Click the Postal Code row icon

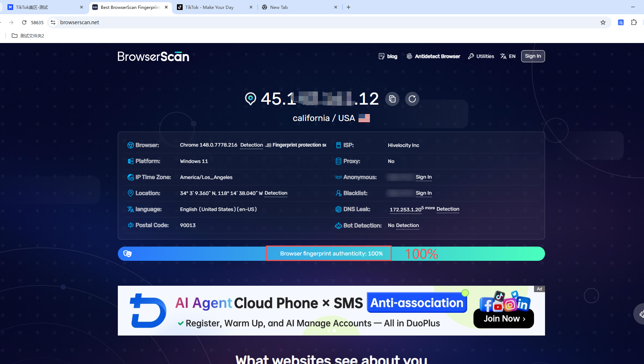(x=131, y=225)
